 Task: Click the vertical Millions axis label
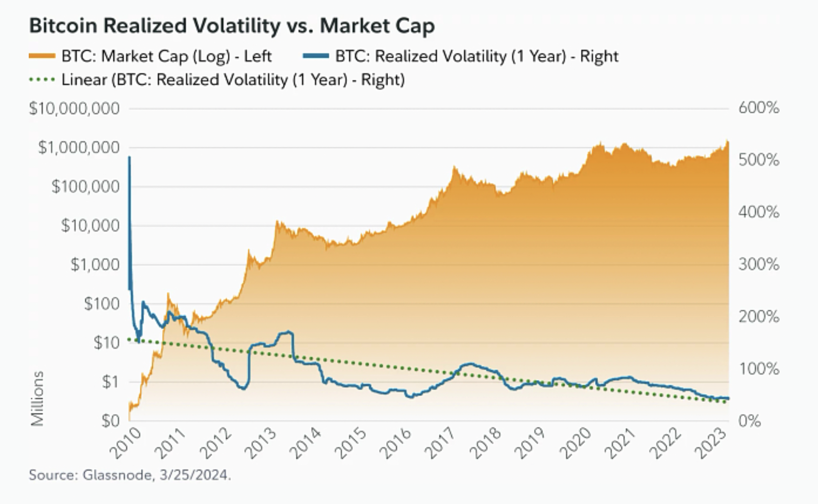point(37,399)
